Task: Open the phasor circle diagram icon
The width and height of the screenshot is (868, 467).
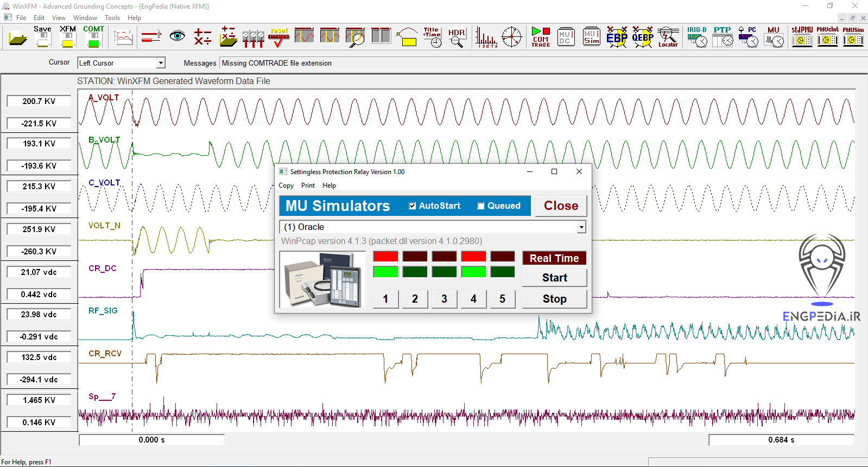Action: click(511, 37)
